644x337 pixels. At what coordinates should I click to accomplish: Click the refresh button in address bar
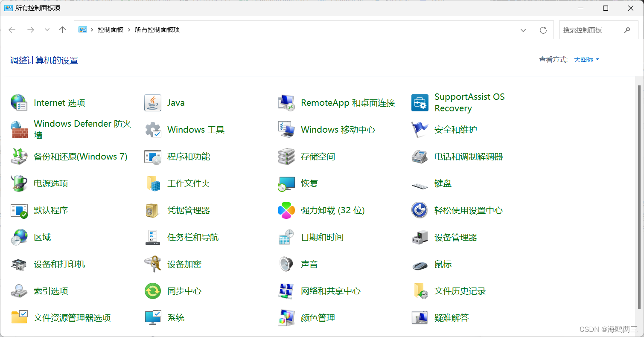543,30
